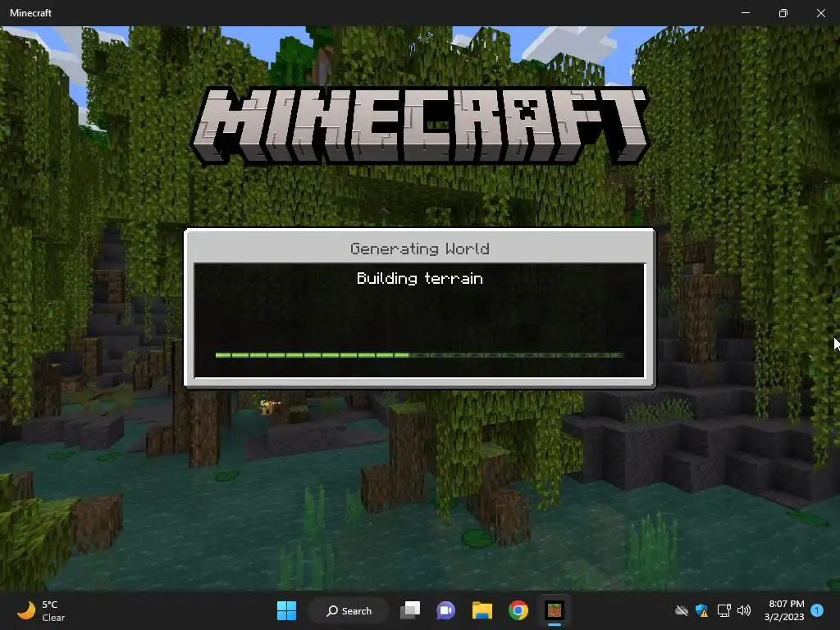
Task: Open the Windows Security tray icon
Action: 702,610
